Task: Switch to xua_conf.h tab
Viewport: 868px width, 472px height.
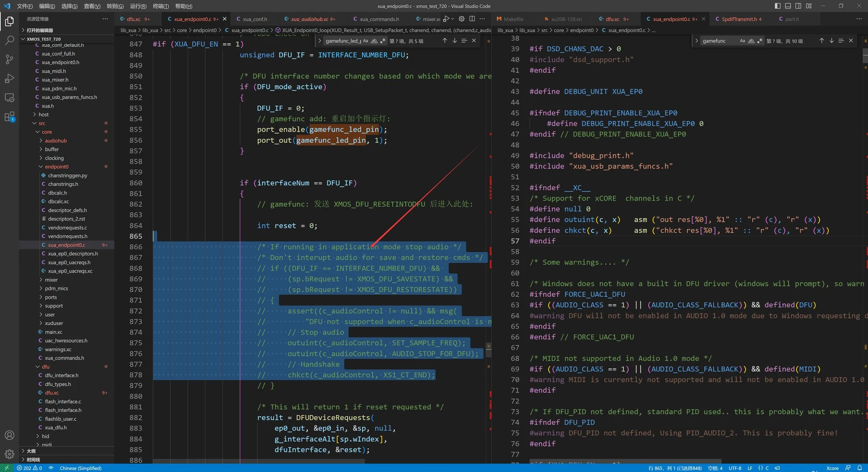Action: [254, 19]
